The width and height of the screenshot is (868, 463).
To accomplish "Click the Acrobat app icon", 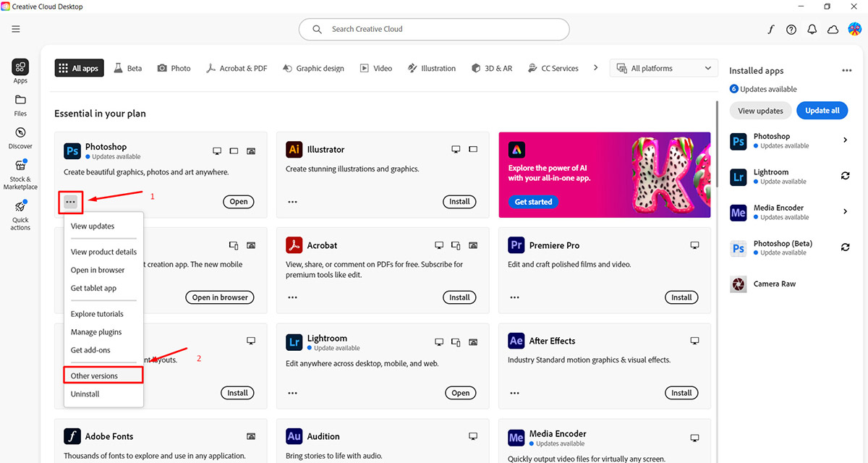I will [294, 245].
